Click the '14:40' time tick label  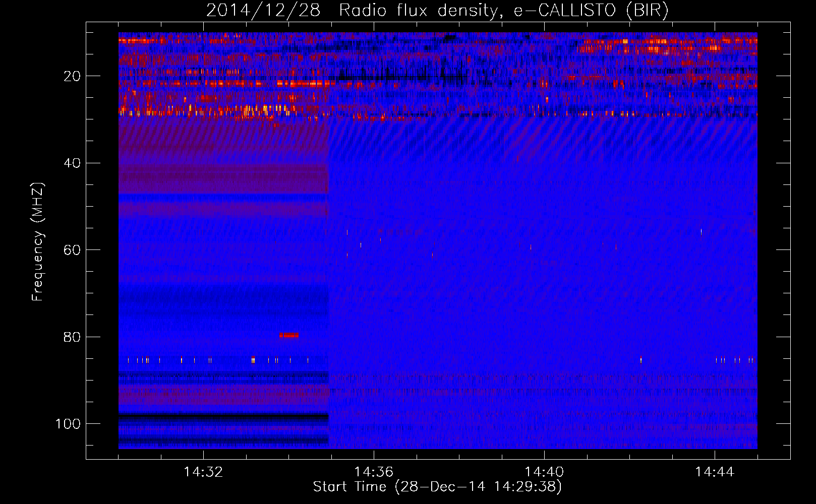tap(544, 472)
